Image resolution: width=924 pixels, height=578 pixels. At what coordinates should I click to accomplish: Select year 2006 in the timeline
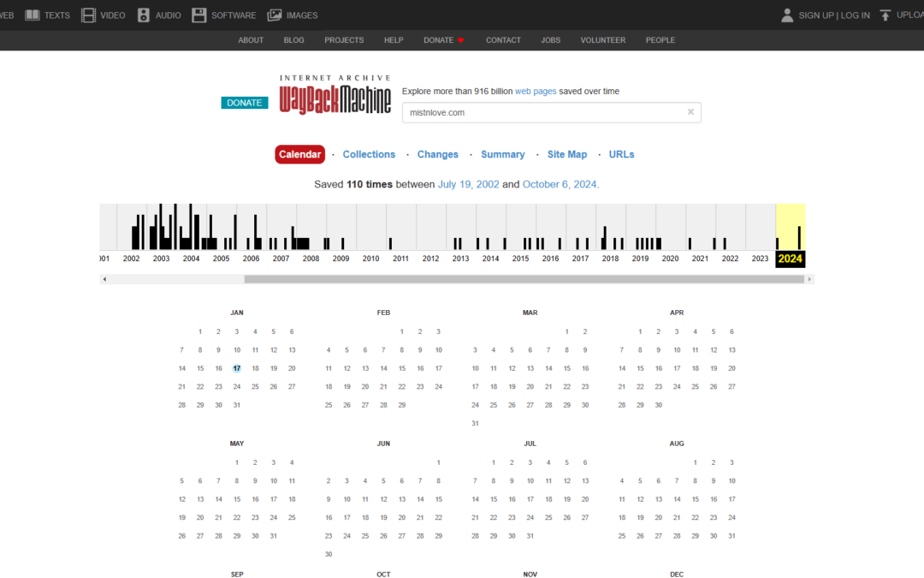[251, 259]
